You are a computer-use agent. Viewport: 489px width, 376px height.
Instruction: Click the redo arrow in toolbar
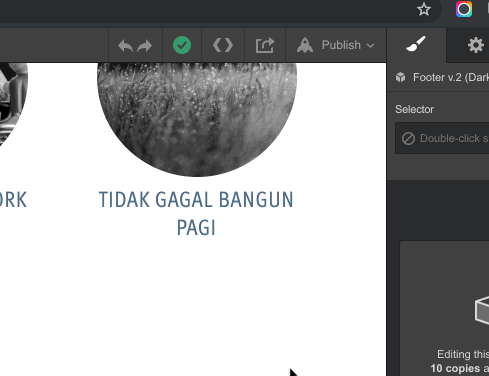[x=145, y=45]
